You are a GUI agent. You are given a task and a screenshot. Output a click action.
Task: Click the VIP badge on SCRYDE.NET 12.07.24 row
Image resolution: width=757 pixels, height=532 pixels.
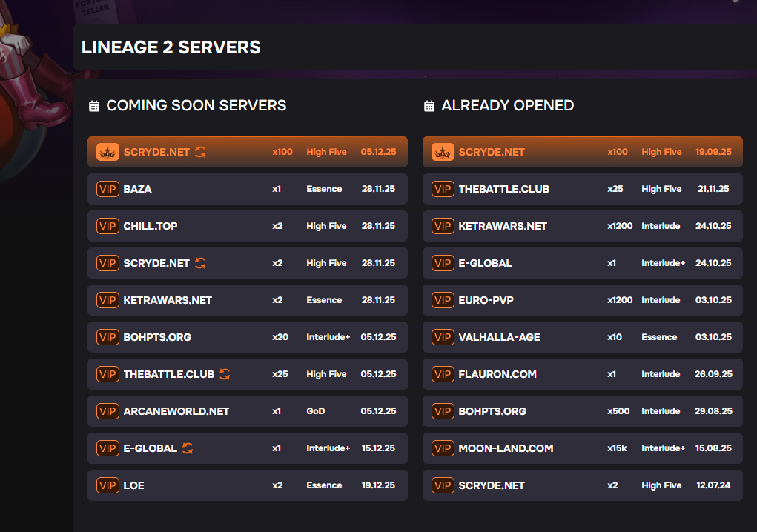pos(443,485)
